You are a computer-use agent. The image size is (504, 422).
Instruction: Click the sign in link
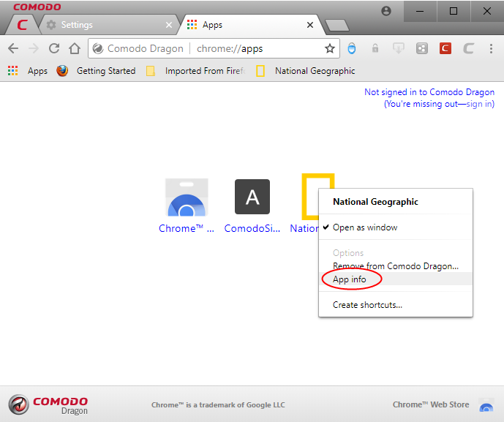pyautogui.click(x=479, y=104)
